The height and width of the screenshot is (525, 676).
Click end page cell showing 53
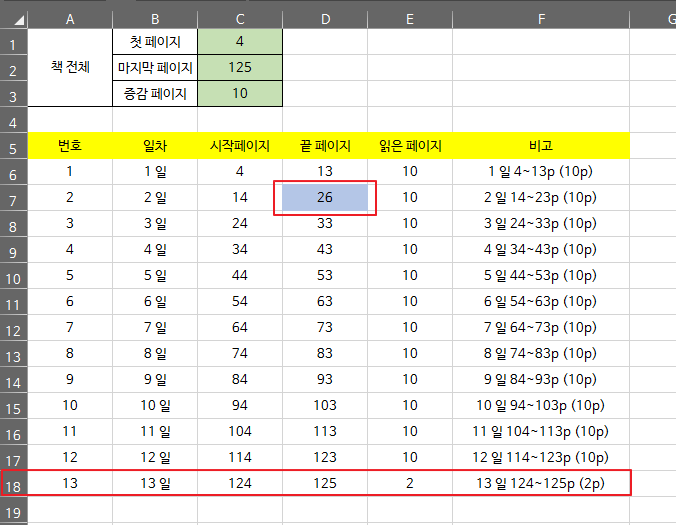pyautogui.click(x=325, y=275)
